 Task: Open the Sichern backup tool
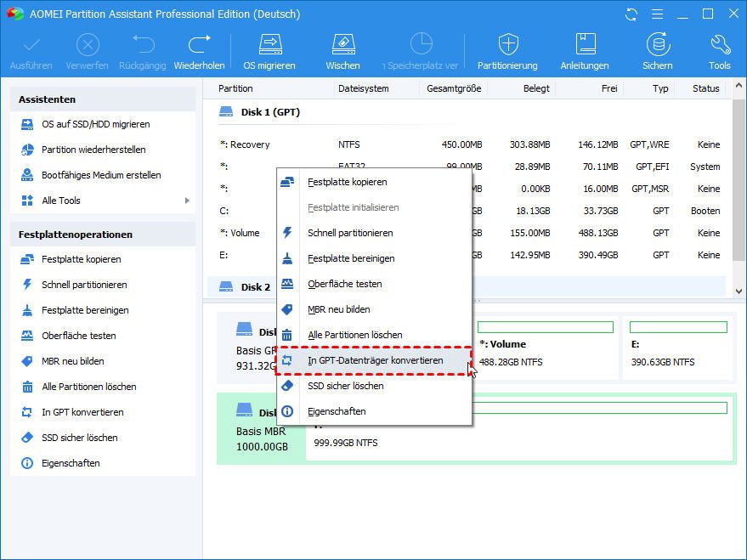pyautogui.click(x=658, y=52)
